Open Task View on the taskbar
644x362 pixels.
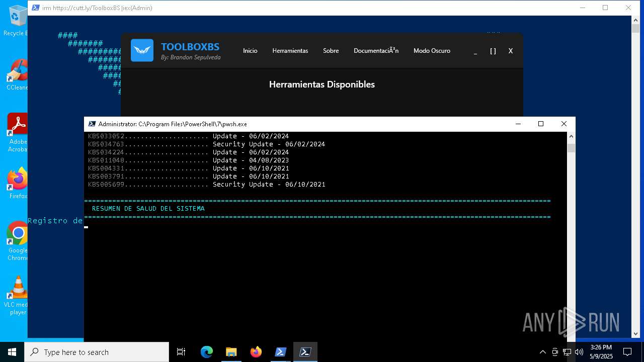tap(181, 352)
